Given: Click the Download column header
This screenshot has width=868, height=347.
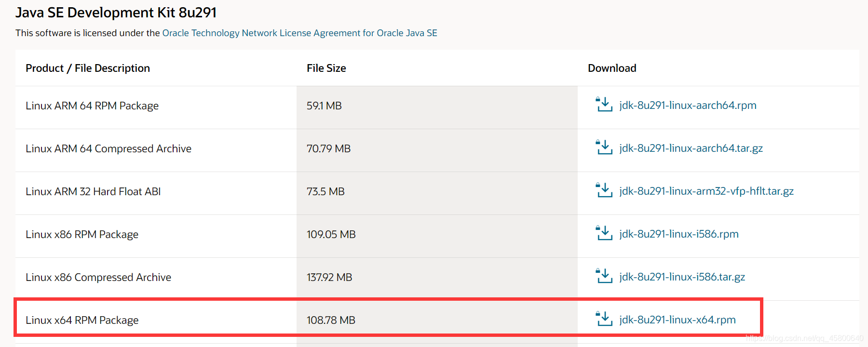Looking at the screenshot, I should click(x=612, y=68).
